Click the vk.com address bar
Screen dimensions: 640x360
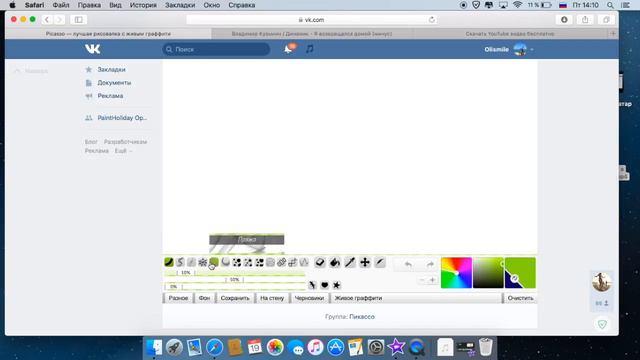311,20
